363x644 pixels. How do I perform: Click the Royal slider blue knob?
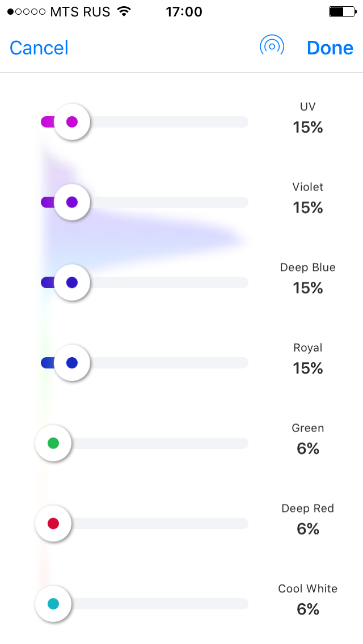tap(72, 363)
